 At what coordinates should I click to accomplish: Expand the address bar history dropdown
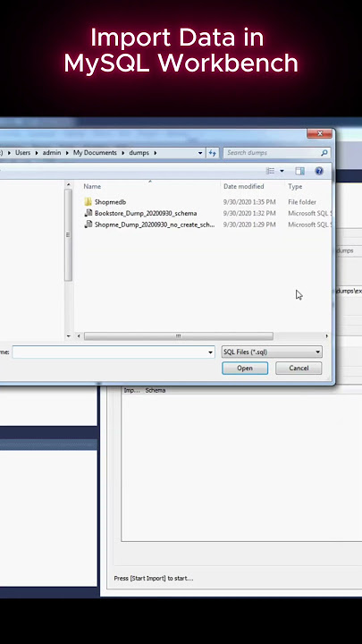(200, 153)
